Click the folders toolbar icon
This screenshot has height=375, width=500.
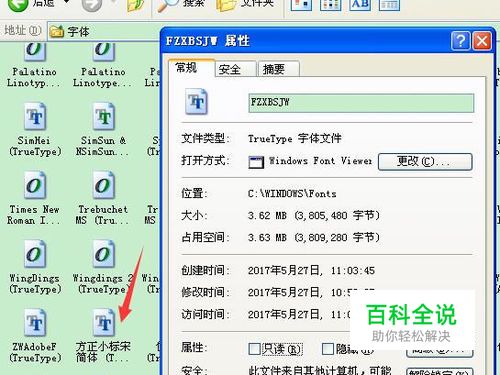coord(226,5)
